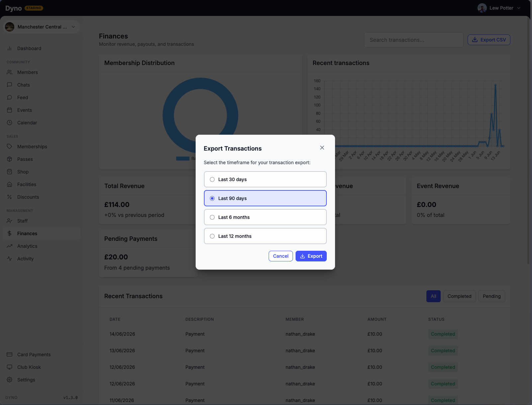Click the v1.3.0 version label
The height and width of the screenshot is (405, 532).
point(70,397)
